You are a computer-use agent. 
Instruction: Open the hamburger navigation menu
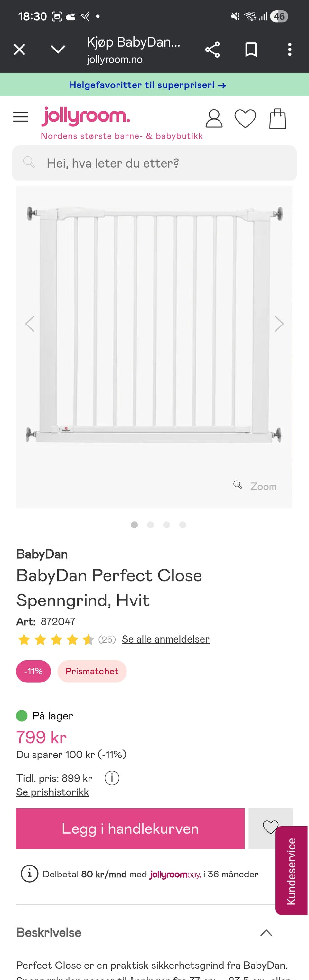21,117
